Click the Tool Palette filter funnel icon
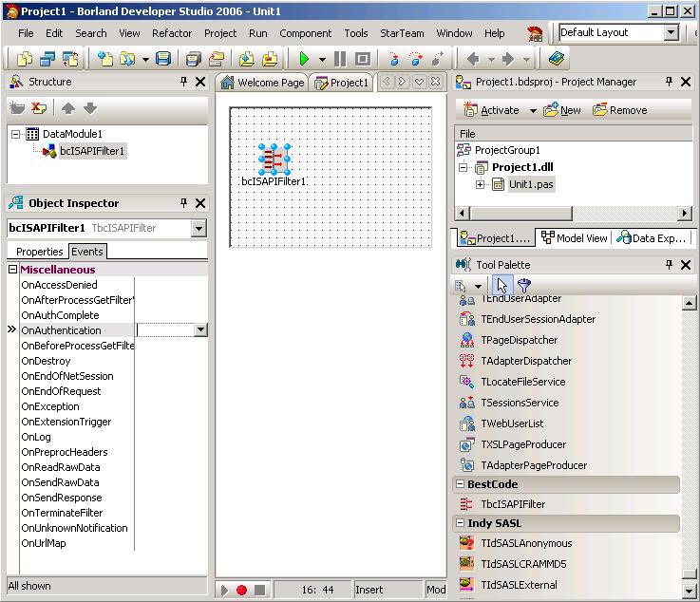Screen dimensions: 700x602 tap(523, 285)
